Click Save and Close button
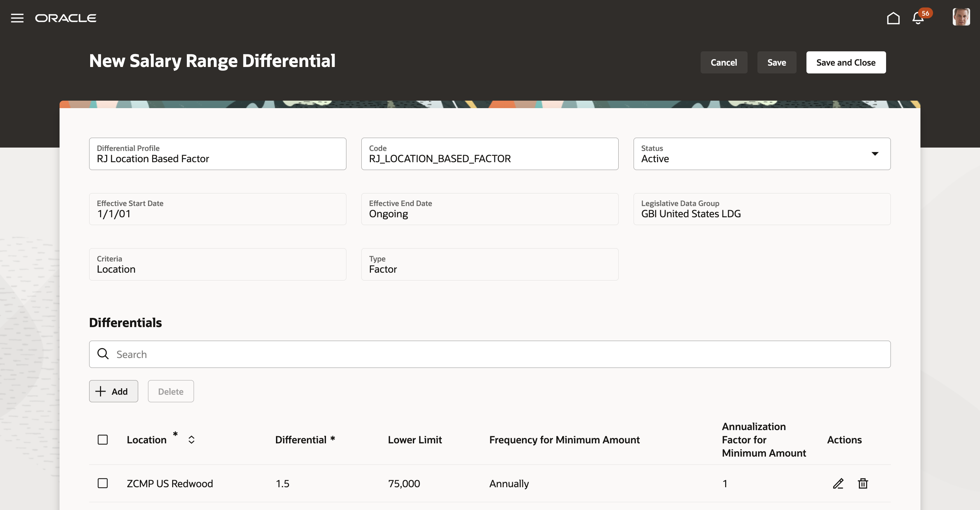This screenshot has height=510, width=980. tap(846, 62)
